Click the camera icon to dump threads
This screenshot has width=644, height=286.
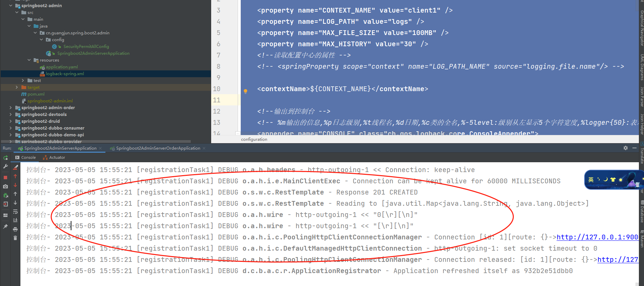[5, 186]
